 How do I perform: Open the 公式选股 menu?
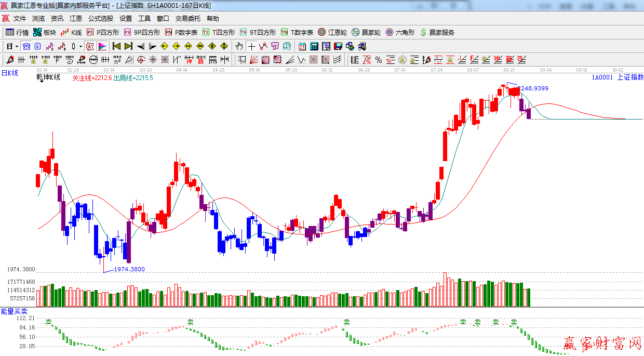click(x=100, y=19)
